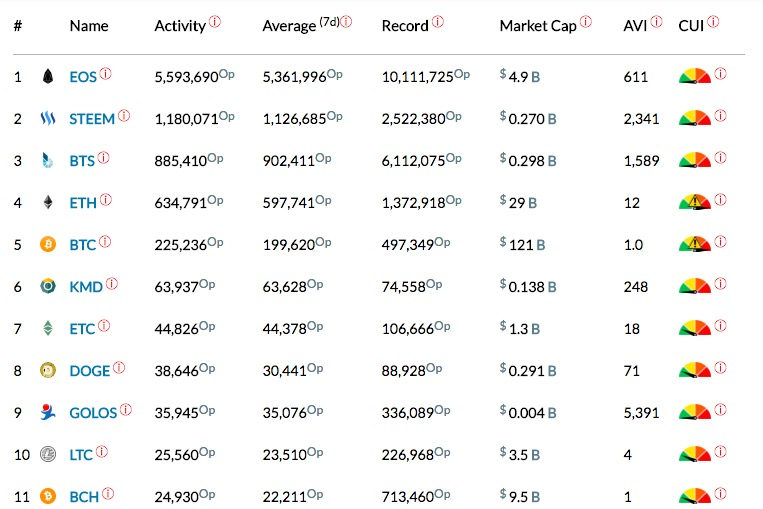Click info icon beside BTC name
Screen dimensions: 763x509
pos(105,241)
